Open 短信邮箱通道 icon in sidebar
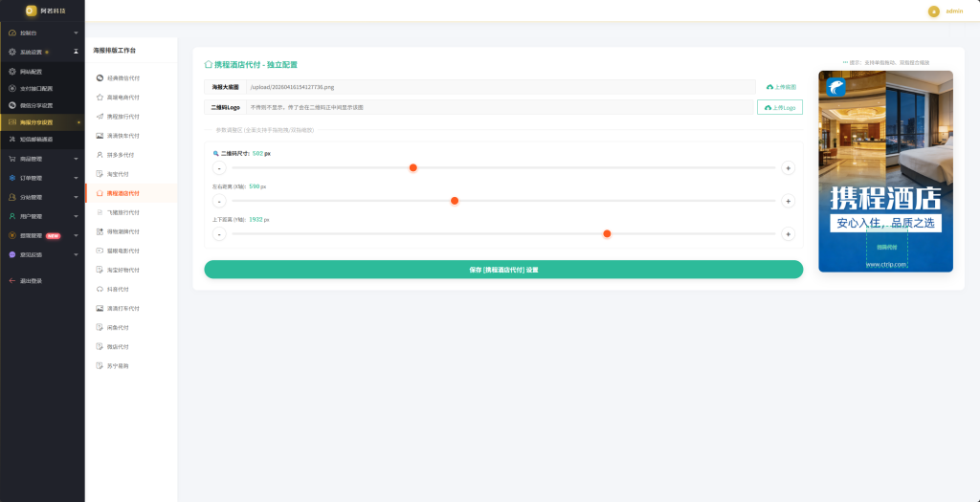This screenshot has width=980, height=502. [x=12, y=140]
